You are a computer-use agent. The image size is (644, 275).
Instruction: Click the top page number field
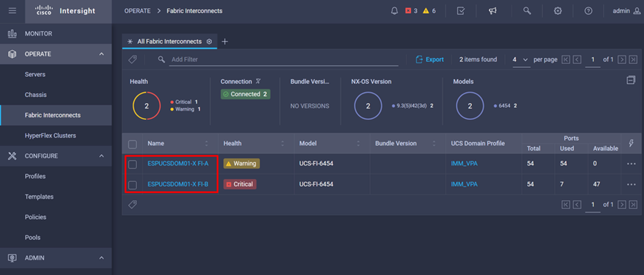[592, 60]
